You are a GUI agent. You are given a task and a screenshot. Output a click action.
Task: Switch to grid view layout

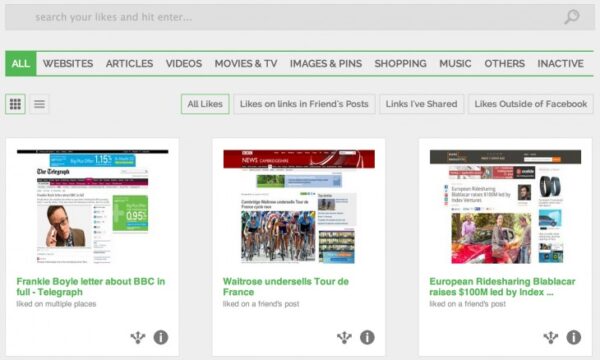[x=15, y=104]
